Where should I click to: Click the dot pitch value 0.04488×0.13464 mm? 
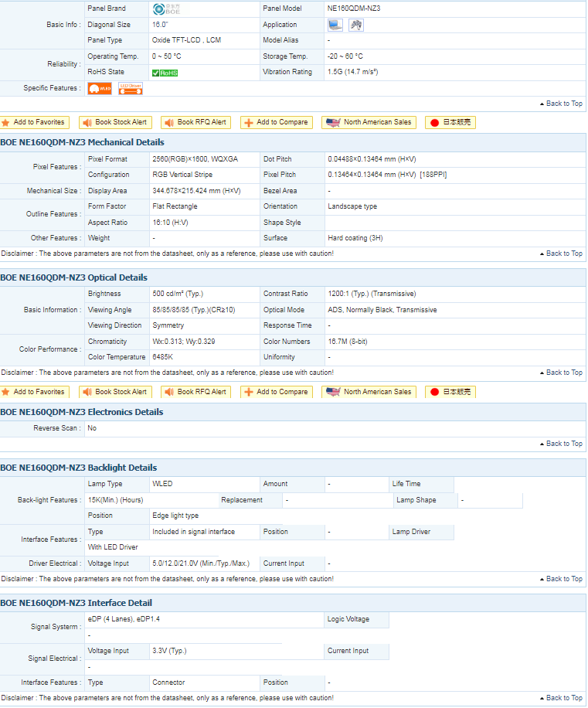click(372, 159)
